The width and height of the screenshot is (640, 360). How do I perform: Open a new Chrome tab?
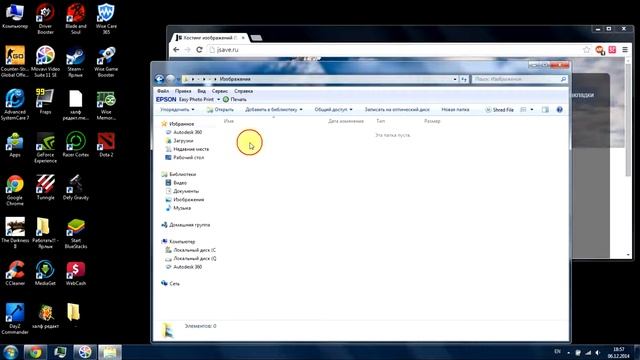[x=256, y=38]
